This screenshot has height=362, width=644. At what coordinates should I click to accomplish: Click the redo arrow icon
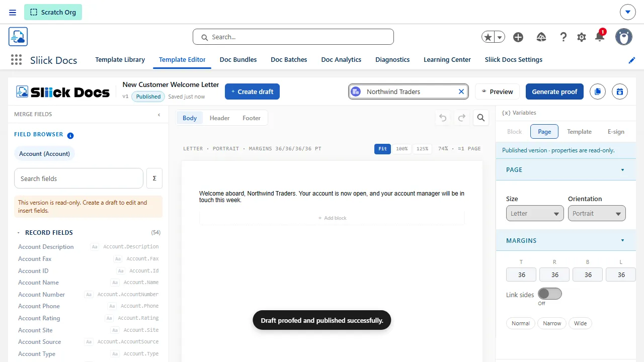tap(461, 118)
